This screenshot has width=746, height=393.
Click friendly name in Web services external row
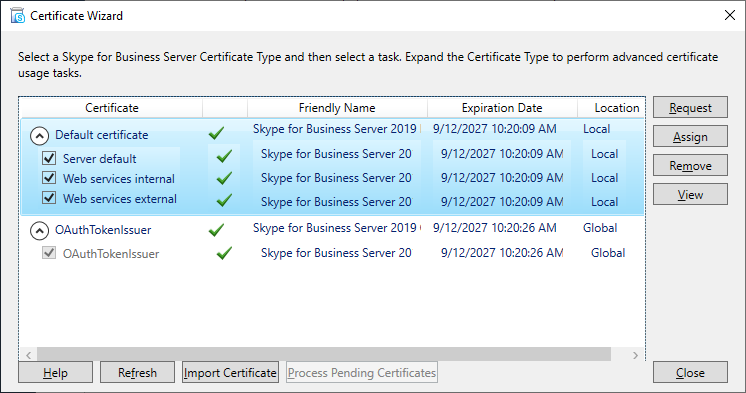tap(336, 202)
